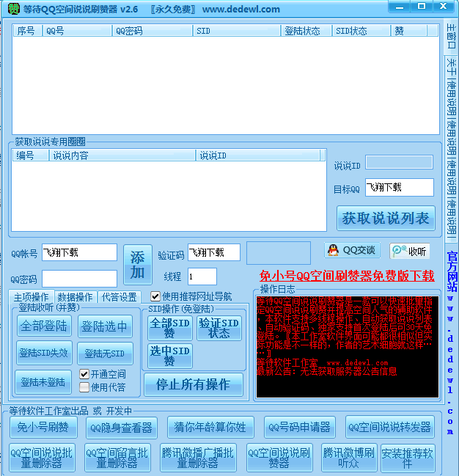Focus the QQ密码 input field
Screen dimensions: 459x476
[x=79, y=279]
